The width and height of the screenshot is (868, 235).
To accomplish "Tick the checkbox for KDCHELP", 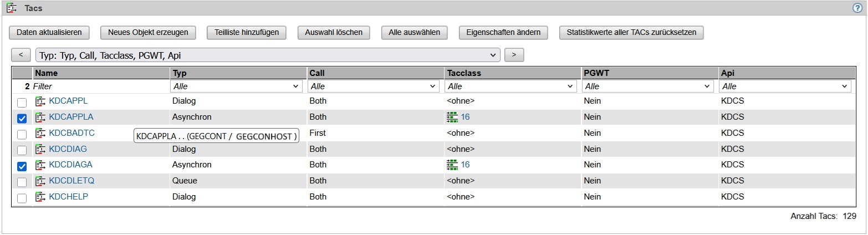I will (x=22, y=198).
